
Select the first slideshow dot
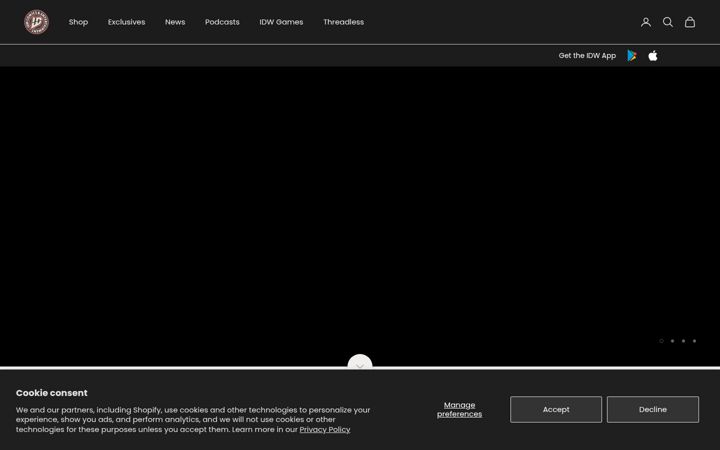[x=661, y=341]
